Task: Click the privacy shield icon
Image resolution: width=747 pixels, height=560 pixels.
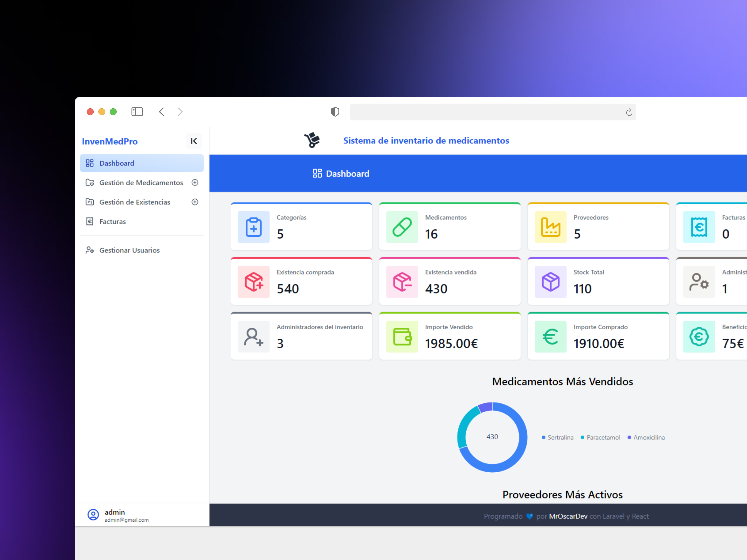Action: point(335,112)
